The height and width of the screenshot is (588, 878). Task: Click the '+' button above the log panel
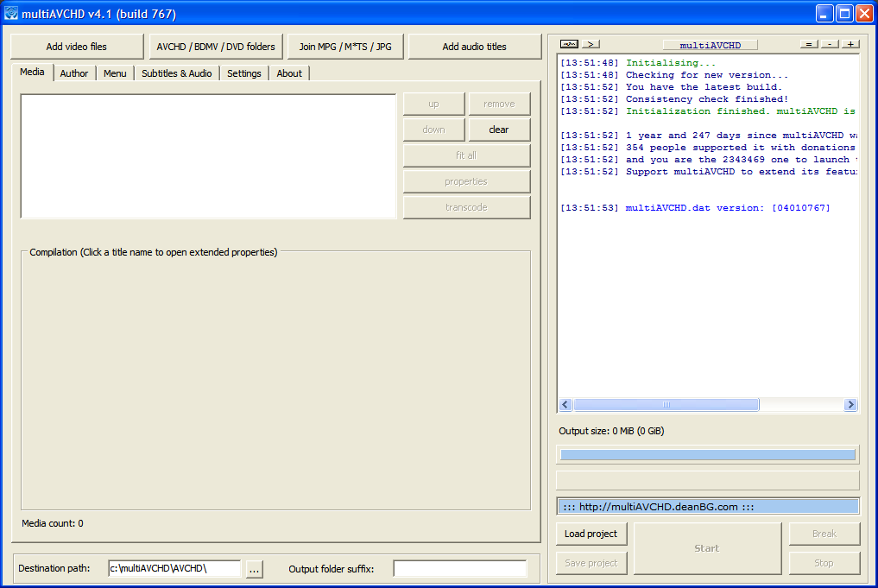pyautogui.click(x=850, y=44)
